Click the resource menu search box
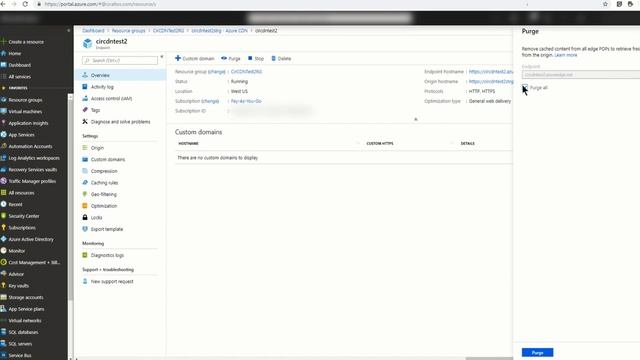Viewport: 640px width, 360px height. pos(120,60)
